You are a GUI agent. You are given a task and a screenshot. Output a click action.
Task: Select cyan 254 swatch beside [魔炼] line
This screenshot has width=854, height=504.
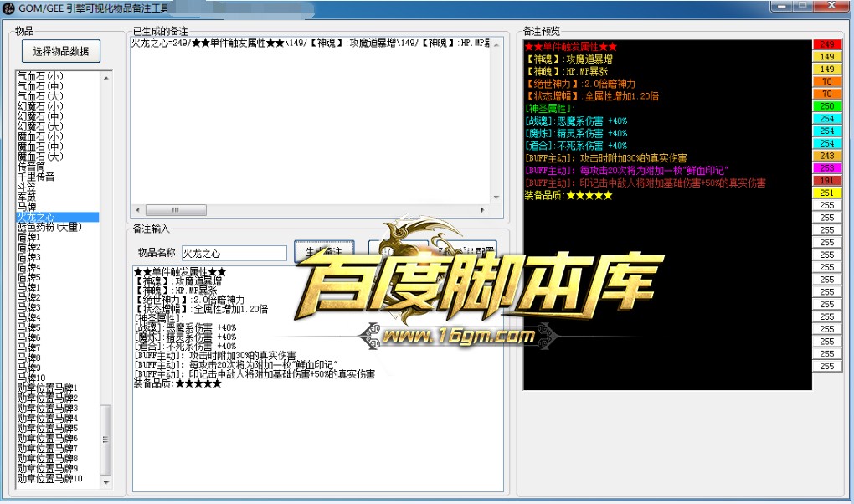pos(827,131)
